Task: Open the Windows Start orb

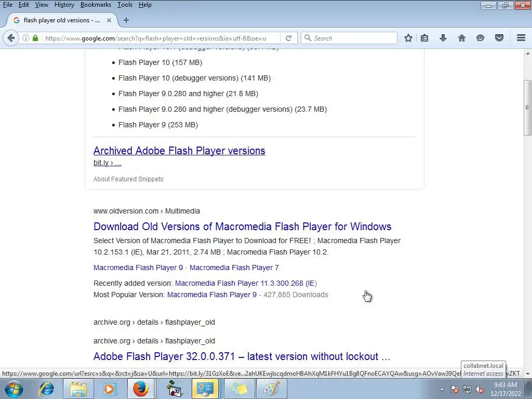Action: 14,389
